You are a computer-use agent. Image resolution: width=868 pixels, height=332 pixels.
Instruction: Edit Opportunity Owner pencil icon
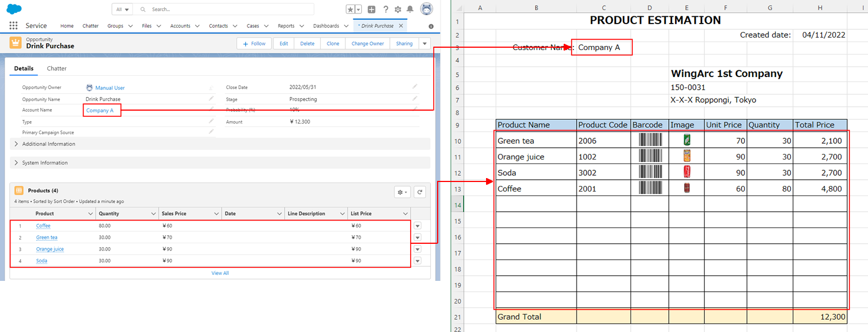pos(211,88)
